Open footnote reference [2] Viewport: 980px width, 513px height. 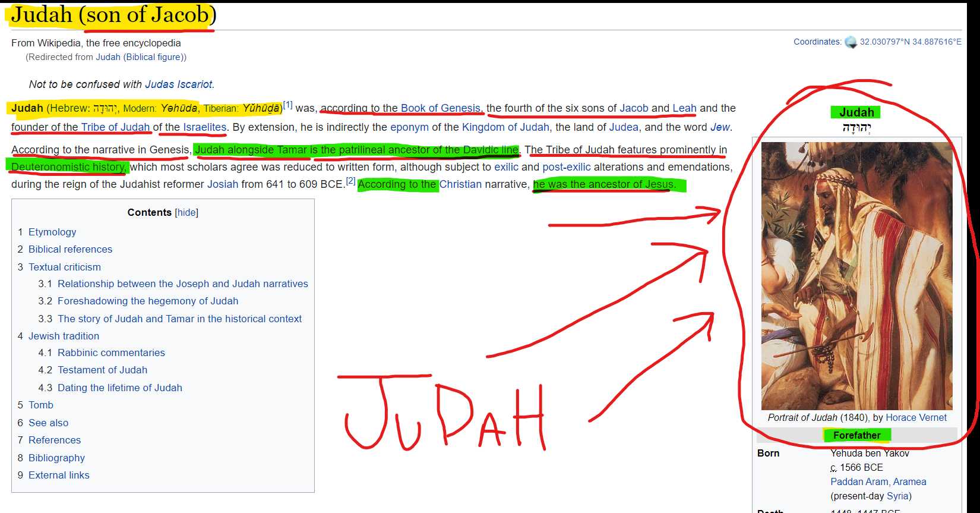(350, 181)
